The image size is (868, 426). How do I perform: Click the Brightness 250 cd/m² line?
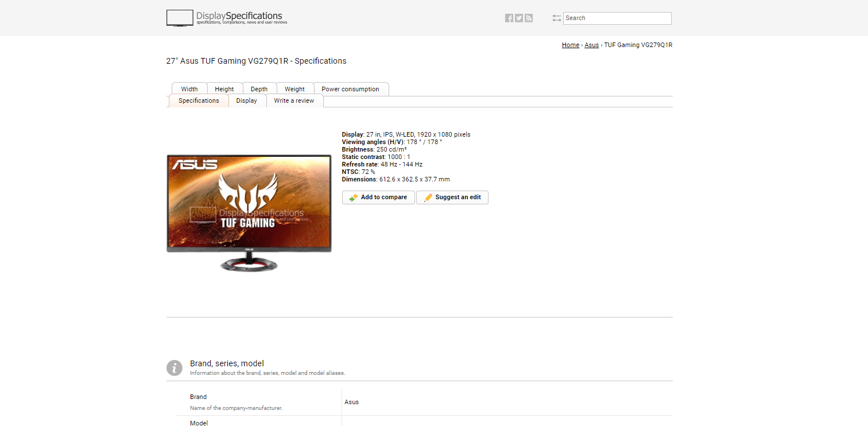tap(374, 149)
